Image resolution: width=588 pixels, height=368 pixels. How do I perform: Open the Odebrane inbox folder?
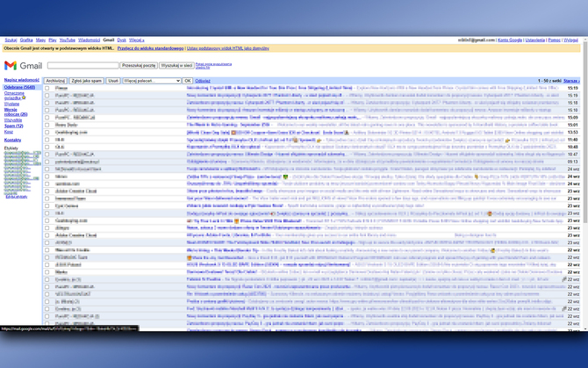click(19, 87)
